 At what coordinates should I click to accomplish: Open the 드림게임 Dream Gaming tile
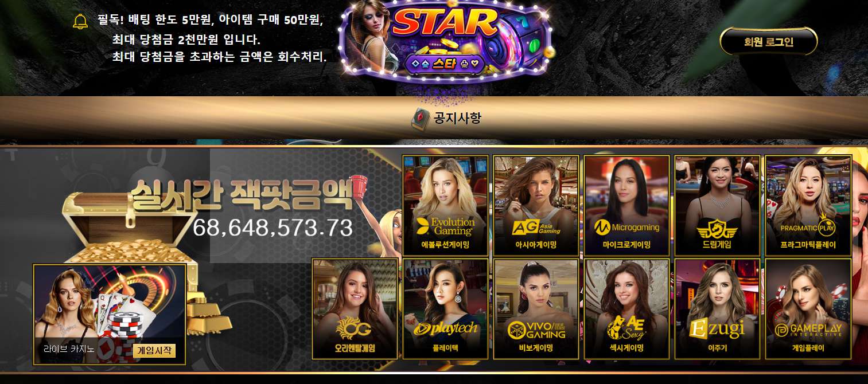pyautogui.click(x=717, y=205)
